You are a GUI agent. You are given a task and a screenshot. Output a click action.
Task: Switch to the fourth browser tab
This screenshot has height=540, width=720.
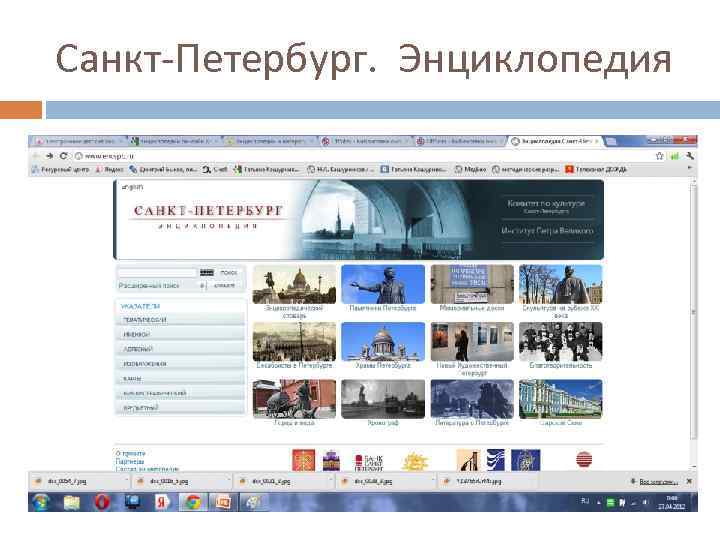[x=365, y=141]
